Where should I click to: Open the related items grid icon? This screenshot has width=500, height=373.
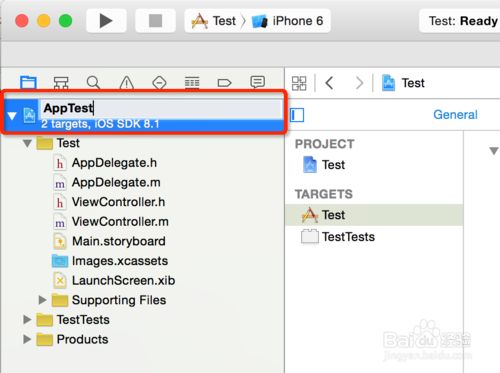299,83
